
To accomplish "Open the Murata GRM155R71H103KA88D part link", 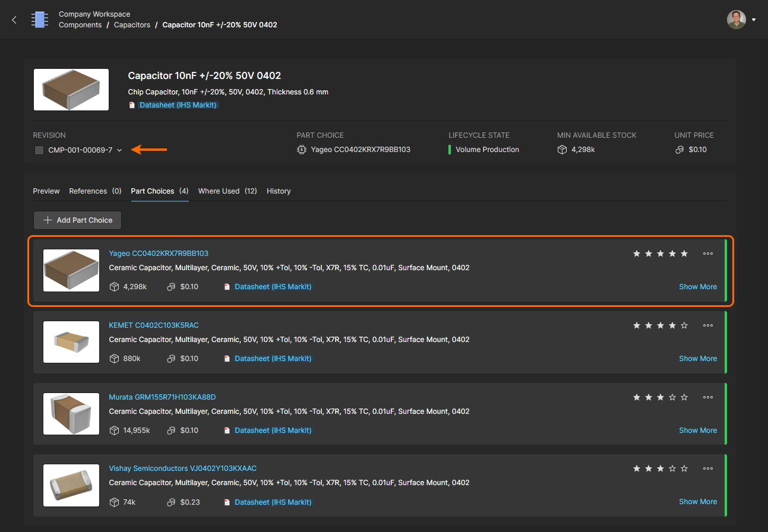I will point(162,397).
